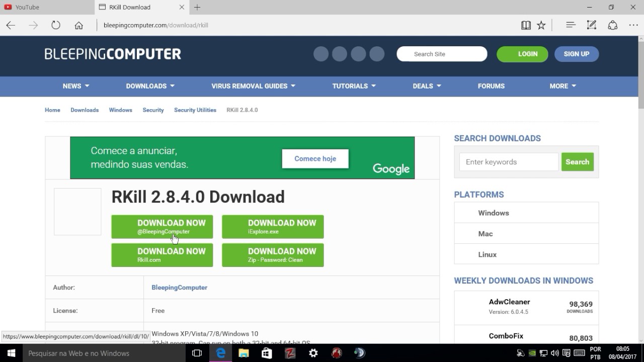The width and height of the screenshot is (644, 362).
Task: Click the red Z taskbar app
Action: pos(290,353)
